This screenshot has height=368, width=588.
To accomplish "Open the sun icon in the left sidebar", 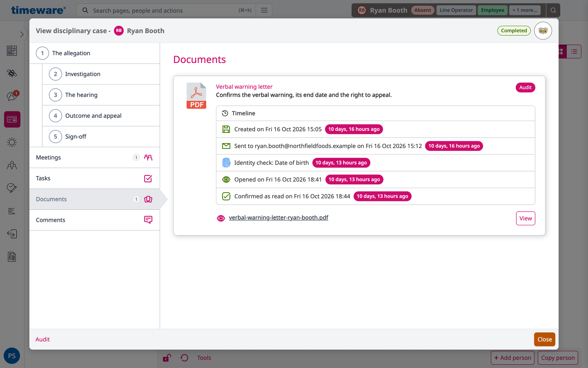I will [x=12, y=142].
